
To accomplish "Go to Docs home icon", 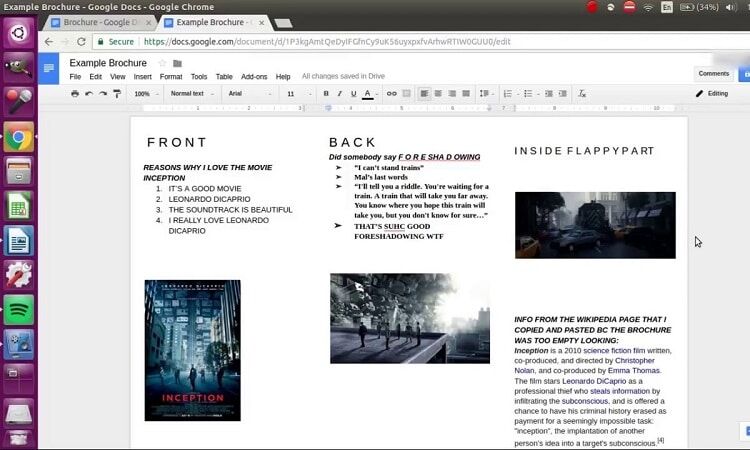I will (49, 68).
